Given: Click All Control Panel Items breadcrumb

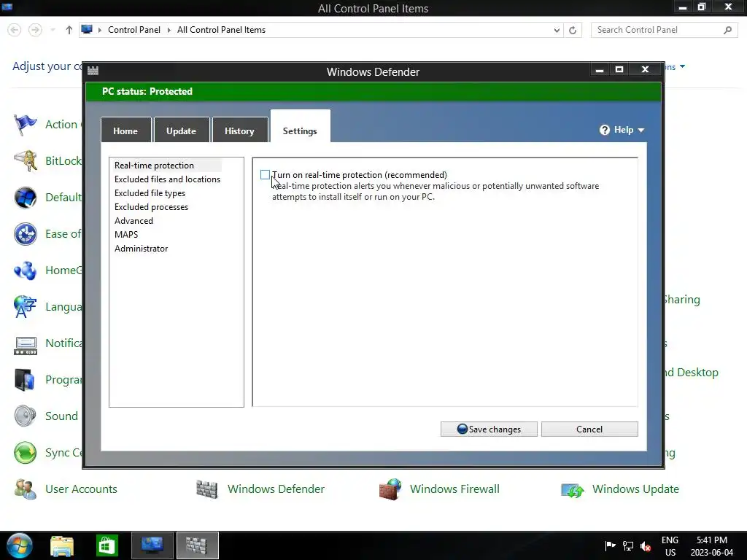Looking at the screenshot, I should (221, 29).
